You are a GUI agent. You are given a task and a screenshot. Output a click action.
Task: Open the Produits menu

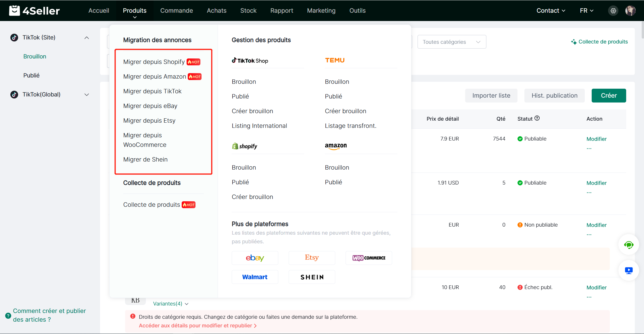(135, 11)
